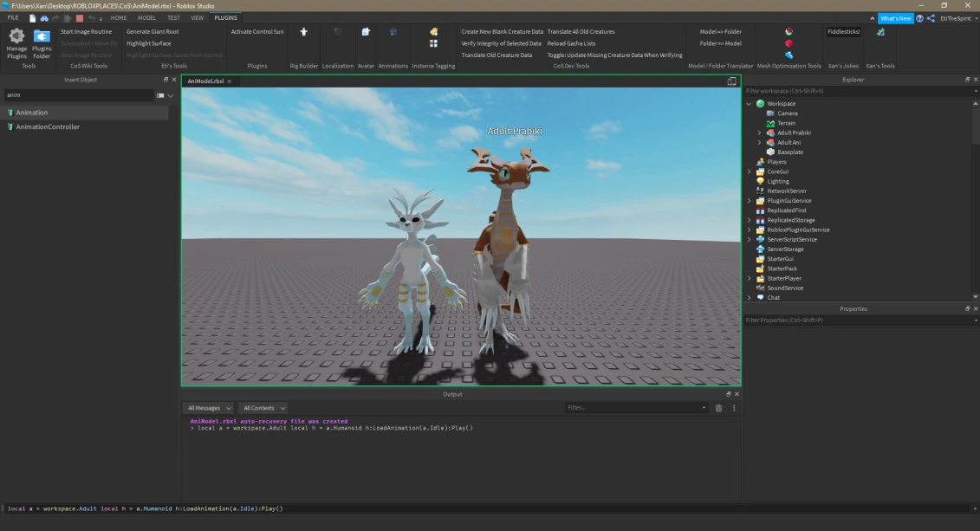This screenshot has height=531, width=980.
Task: Toggle Activate Control Sun
Action: coord(257,31)
